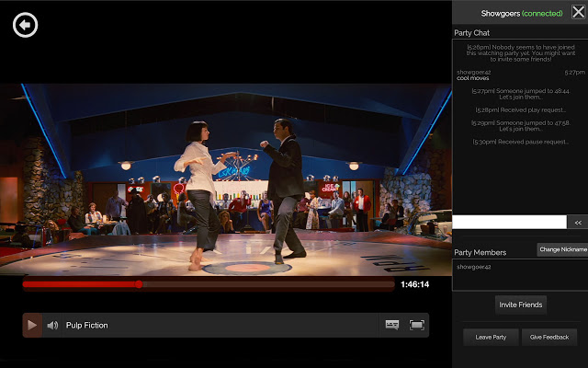Send chat message with << button

pos(577,222)
